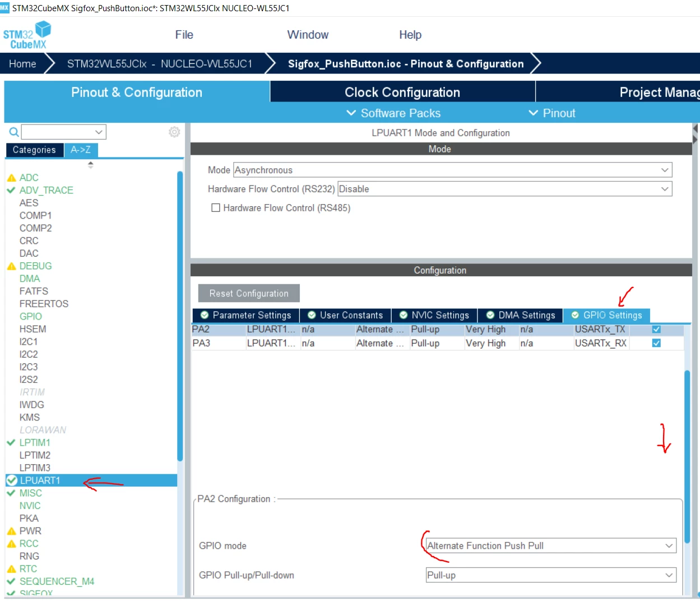Viewport: 700px width, 602px height.
Task: Open the GPIO mode Alternate Function dropdown
Action: coord(551,545)
